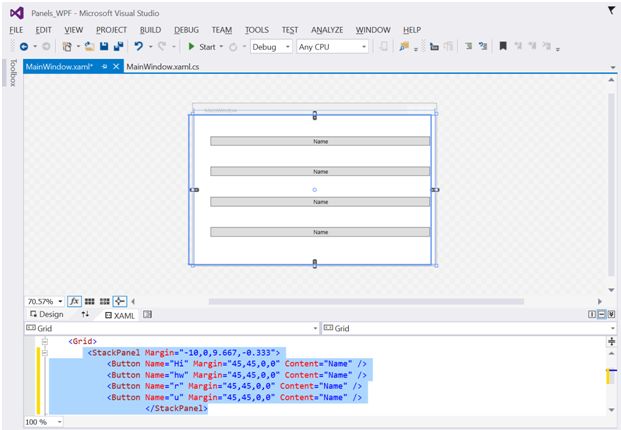621x430 pixels.
Task: Click the notifications flag icon at top right
Action: click(x=611, y=11)
